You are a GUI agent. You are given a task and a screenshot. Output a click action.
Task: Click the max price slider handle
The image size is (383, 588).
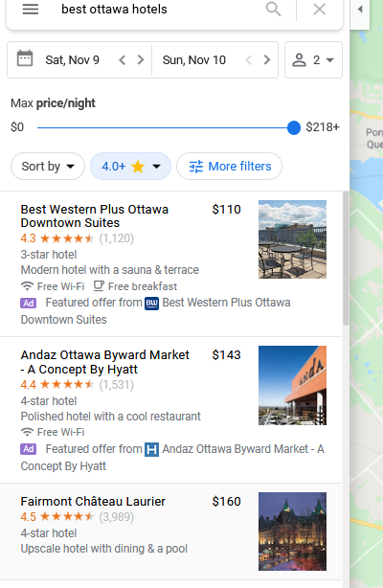(x=294, y=128)
